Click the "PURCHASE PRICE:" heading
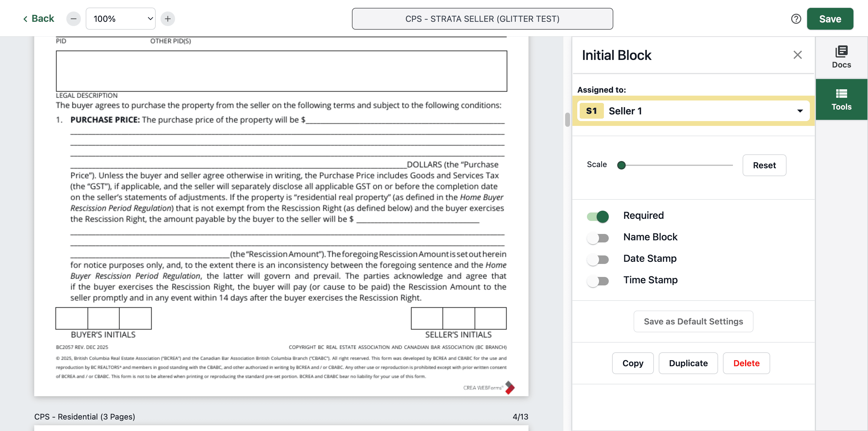The height and width of the screenshot is (431, 868). [x=105, y=120]
